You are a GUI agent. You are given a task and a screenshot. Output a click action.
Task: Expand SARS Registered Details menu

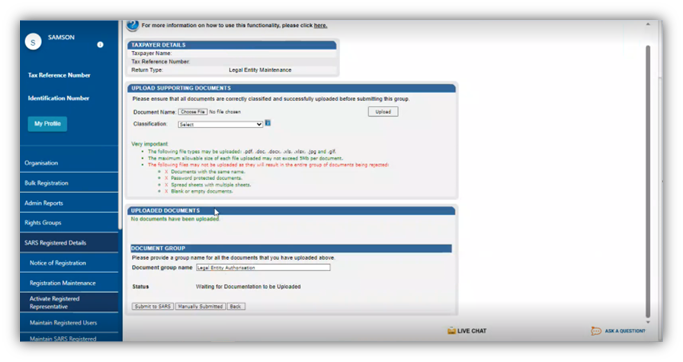pos(69,243)
